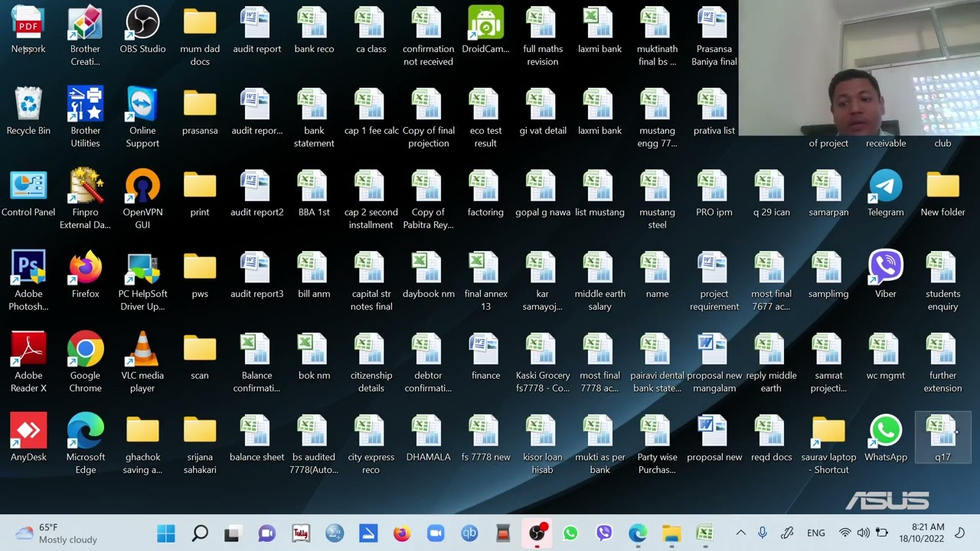Open 'wc mgmt' spreadsheet

click(x=886, y=357)
